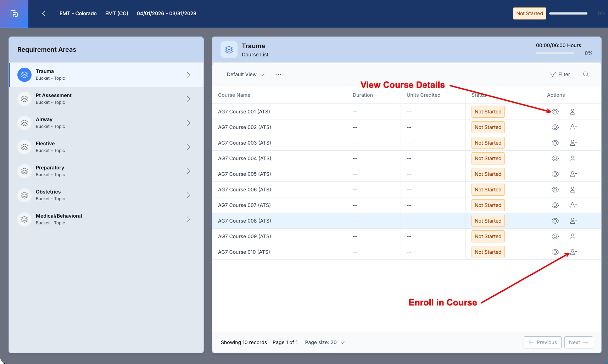Image resolution: width=608 pixels, height=364 pixels.
Task: Click the Previous page button
Action: [542, 342]
